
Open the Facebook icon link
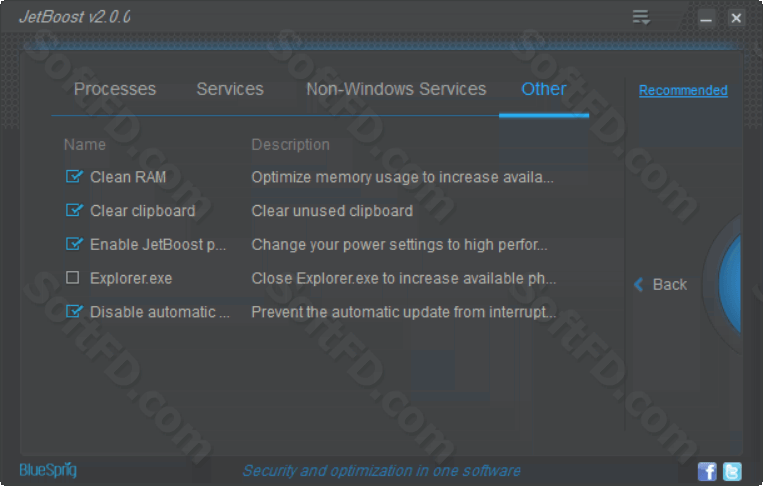(x=707, y=471)
